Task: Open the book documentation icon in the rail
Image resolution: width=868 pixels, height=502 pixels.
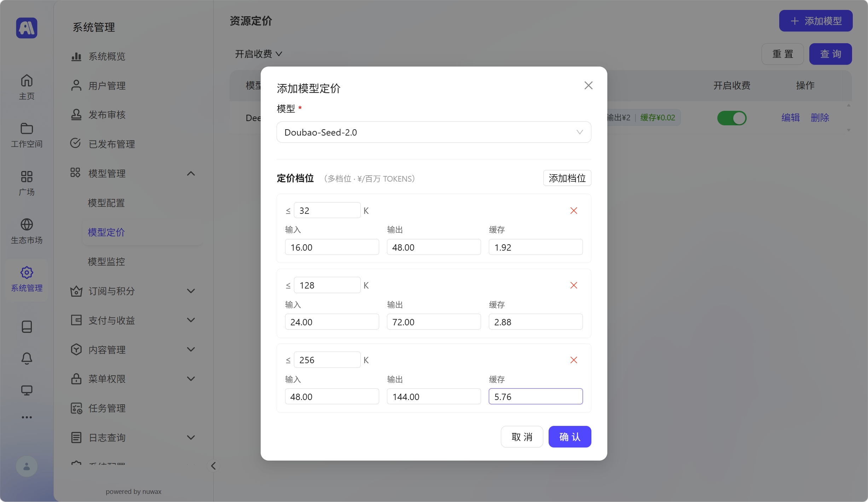Action: [x=27, y=326]
